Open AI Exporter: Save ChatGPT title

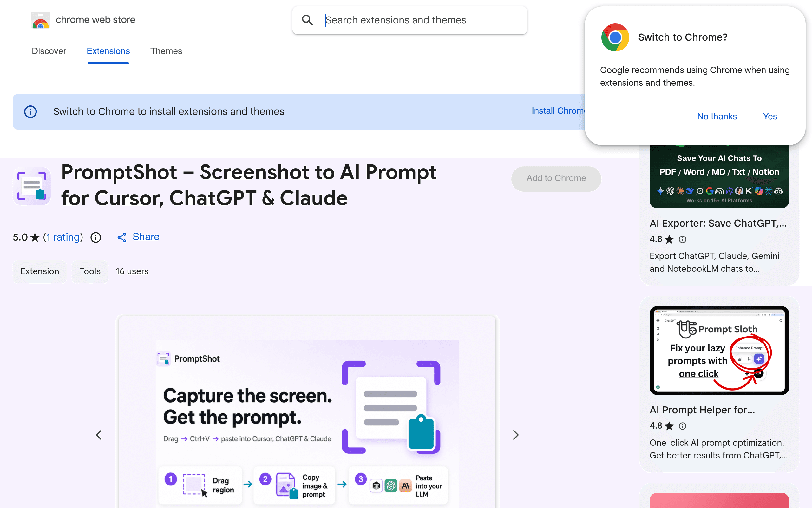click(x=718, y=224)
